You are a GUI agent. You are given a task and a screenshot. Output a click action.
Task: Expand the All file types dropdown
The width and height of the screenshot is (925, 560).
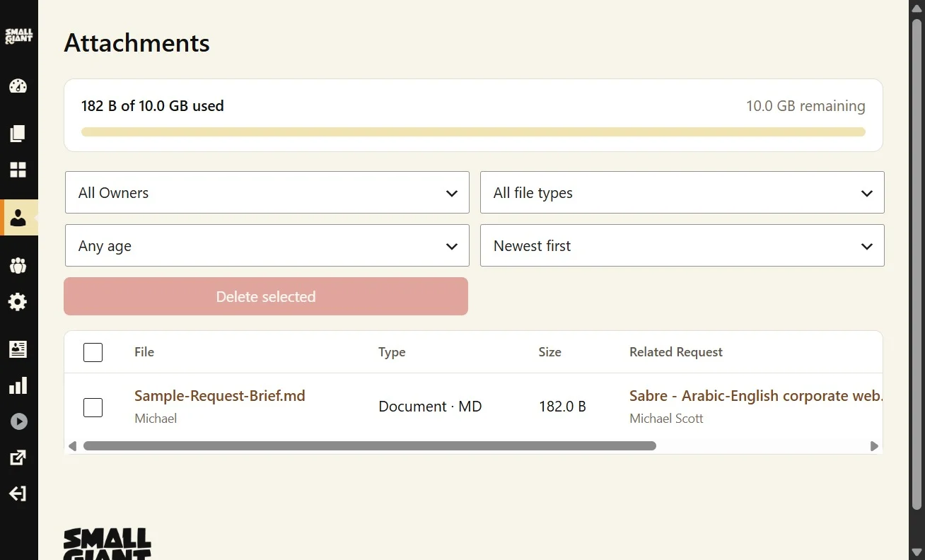pos(682,192)
